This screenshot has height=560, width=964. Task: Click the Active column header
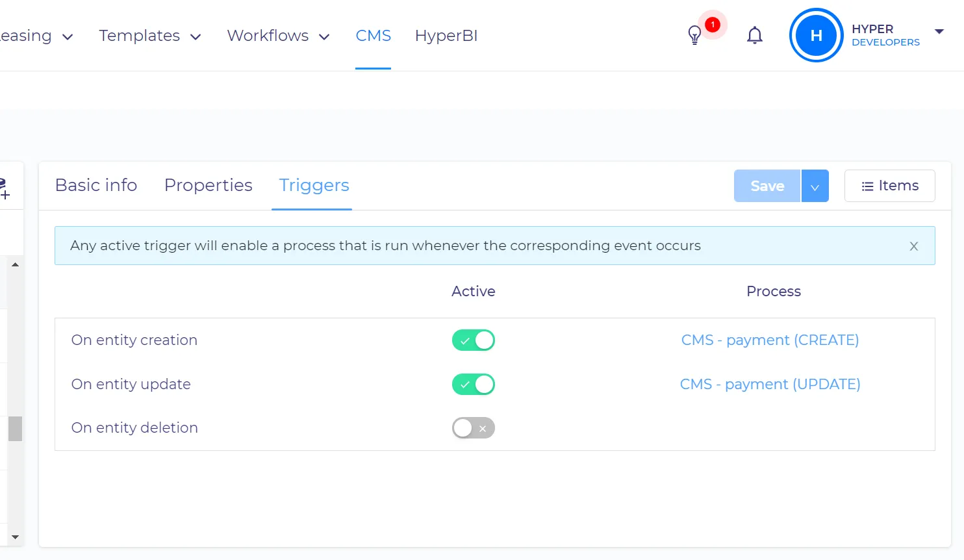[x=474, y=291]
